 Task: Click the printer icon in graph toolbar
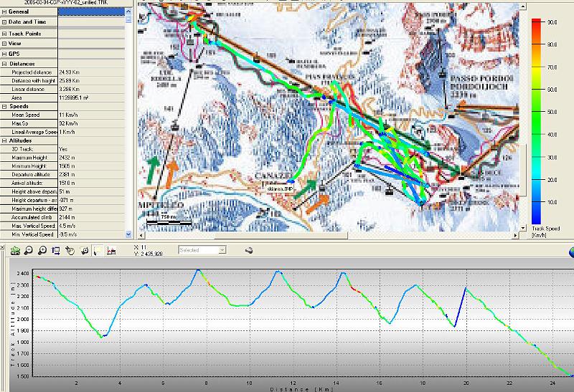249,251
